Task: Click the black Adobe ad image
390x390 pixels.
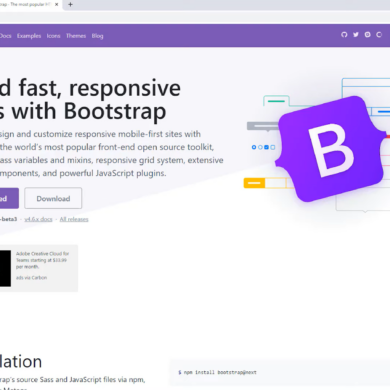Action: coord(5,268)
